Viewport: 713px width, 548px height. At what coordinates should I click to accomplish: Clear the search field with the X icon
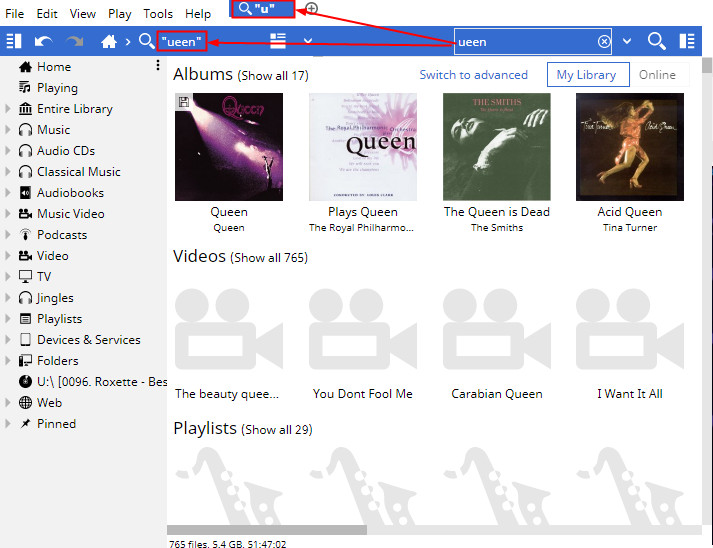click(x=604, y=42)
